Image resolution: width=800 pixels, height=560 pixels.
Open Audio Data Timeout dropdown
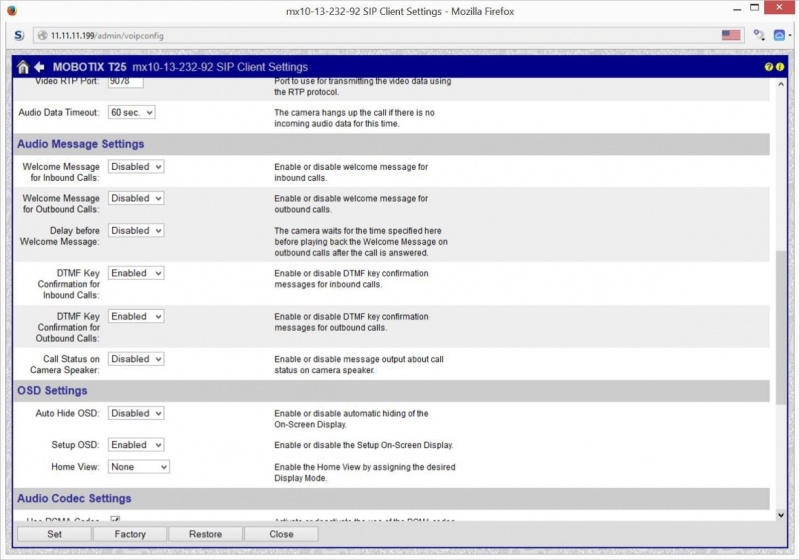pos(131,112)
